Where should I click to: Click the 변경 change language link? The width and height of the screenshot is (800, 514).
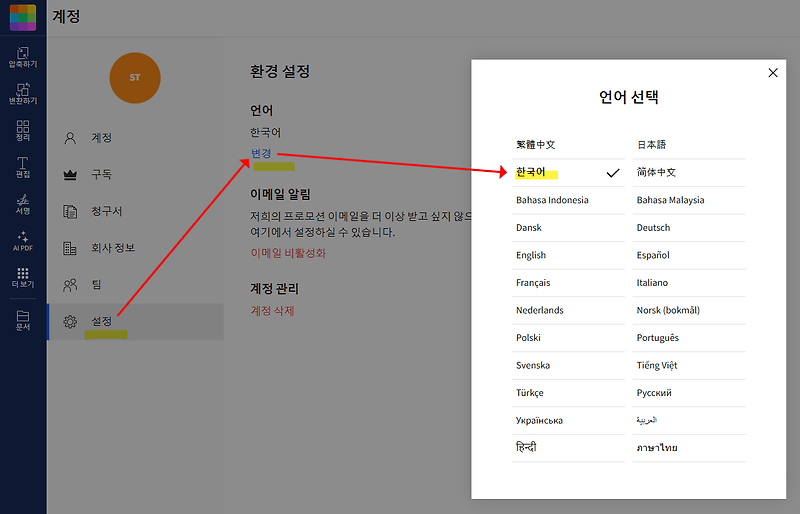pos(261,153)
